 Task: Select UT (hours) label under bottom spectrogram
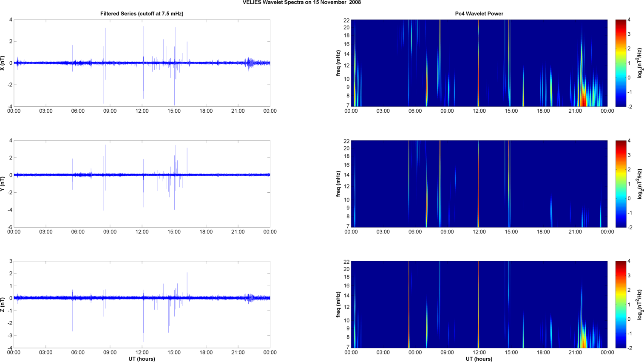pos(479,359)
